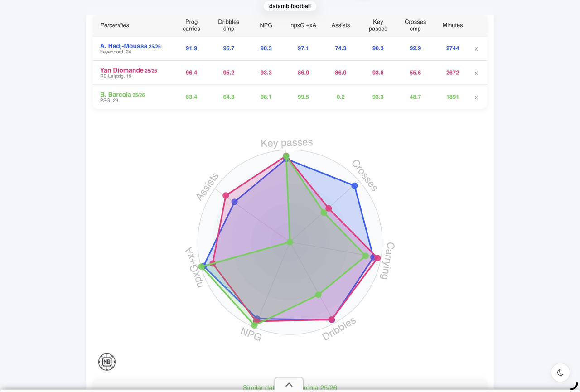This screenshot has width=580, height=392.
Task: Open B. Barcola 25/26 player name
Action: tap(122, 95)
